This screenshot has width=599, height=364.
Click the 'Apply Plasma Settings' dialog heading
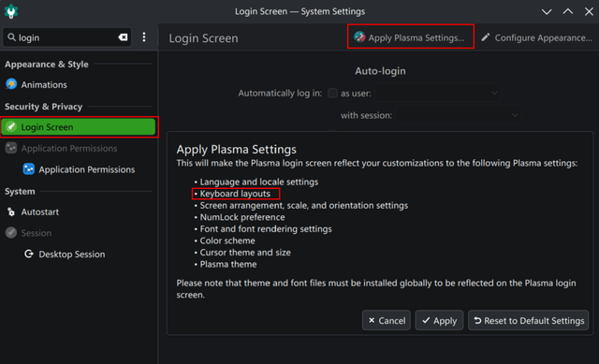pos(237,150)
